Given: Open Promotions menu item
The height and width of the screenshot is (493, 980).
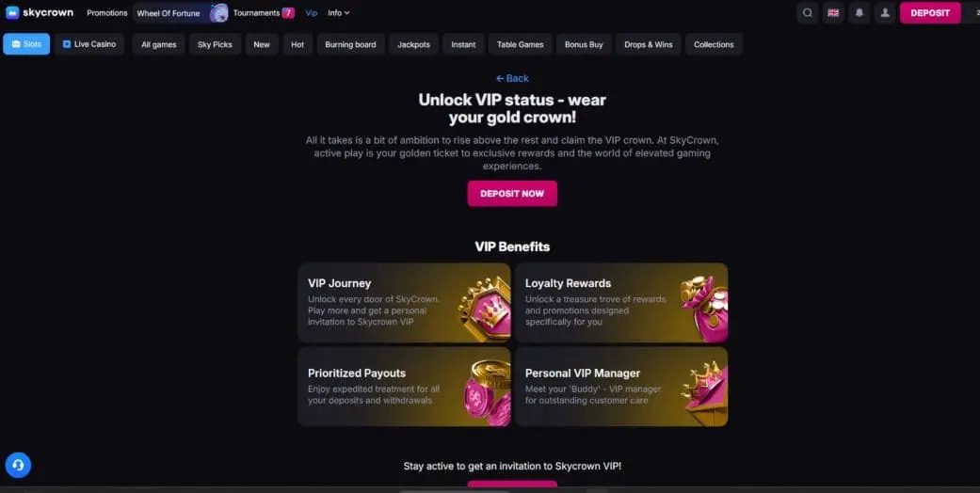Looking at the screenshot, I should (107, 12).
